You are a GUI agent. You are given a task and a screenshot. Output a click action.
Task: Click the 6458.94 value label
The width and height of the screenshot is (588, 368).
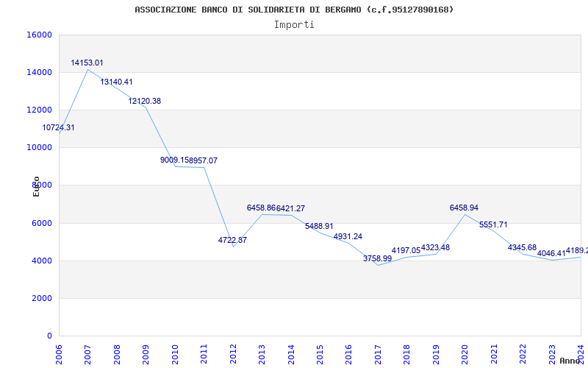coord(465,208)
